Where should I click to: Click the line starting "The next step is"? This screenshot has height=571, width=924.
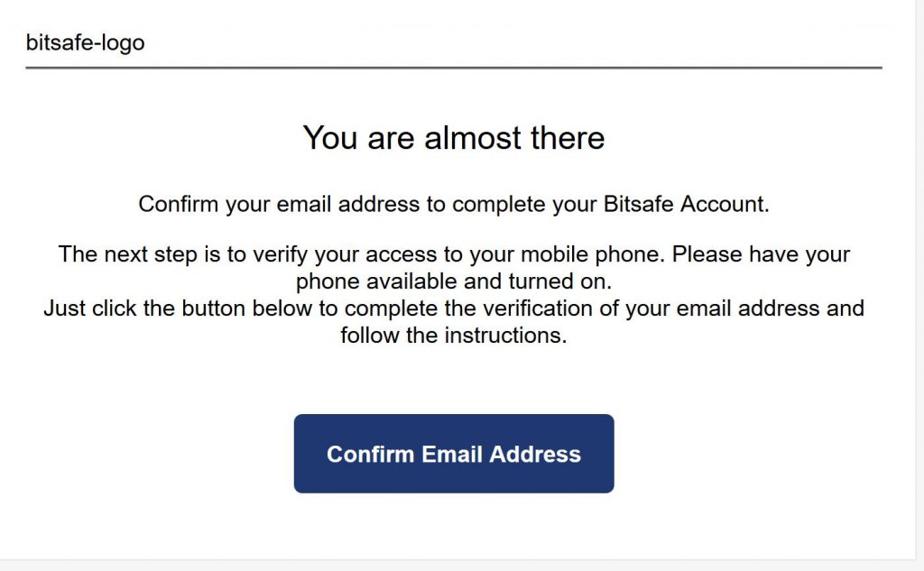[x=454, y=253]
